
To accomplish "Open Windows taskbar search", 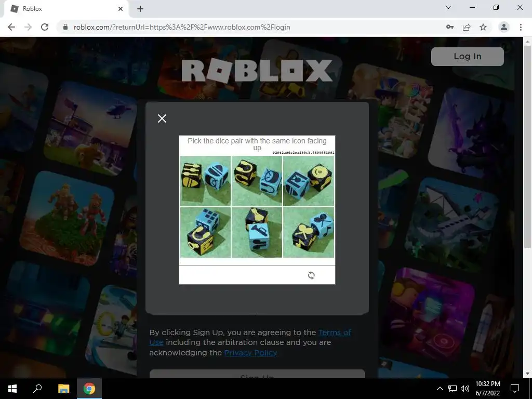I will click(37, 389).
